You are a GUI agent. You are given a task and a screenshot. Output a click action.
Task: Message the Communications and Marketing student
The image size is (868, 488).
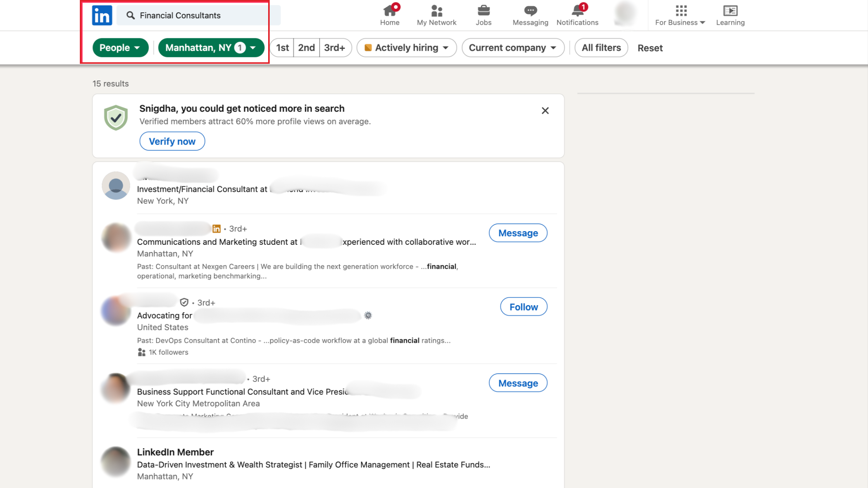pyautogui.click(x=518, y=233)
